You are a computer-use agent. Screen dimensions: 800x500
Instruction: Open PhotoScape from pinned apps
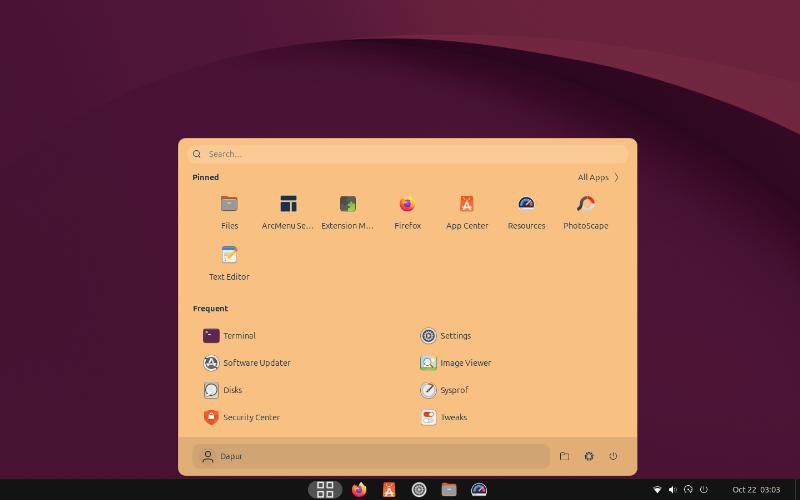click(x=586, y=213)
